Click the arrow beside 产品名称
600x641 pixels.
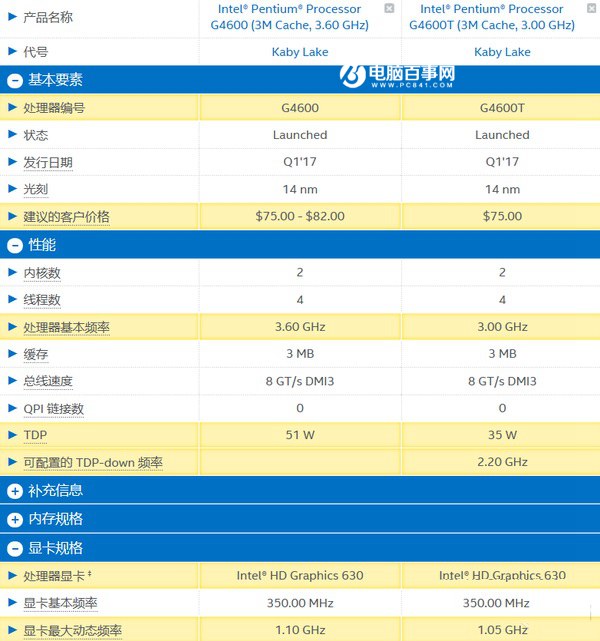[12, 17]
